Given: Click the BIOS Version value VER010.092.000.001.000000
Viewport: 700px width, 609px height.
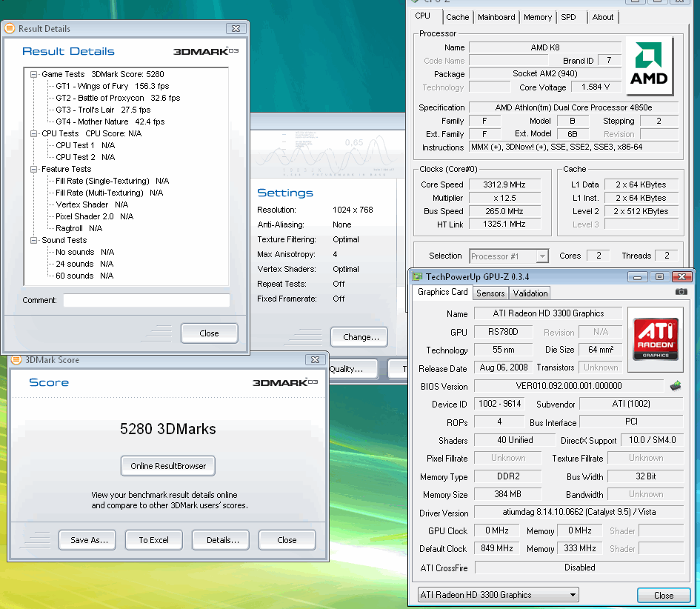Looking at the screenshot, I should 569,386.
